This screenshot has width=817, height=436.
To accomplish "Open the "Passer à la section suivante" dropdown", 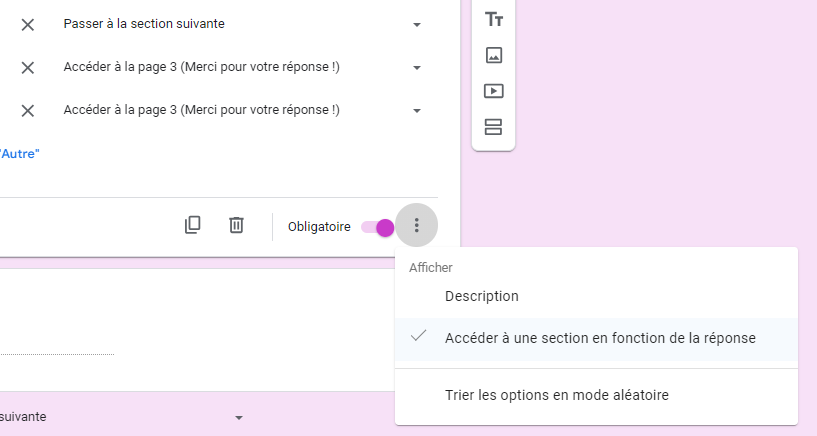I will coord(240,24).
